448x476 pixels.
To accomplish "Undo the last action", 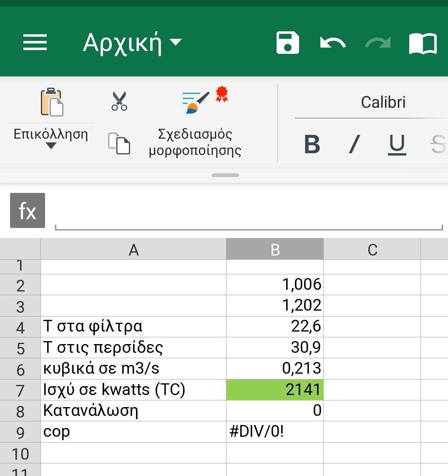I will click(x=333, y=43).
